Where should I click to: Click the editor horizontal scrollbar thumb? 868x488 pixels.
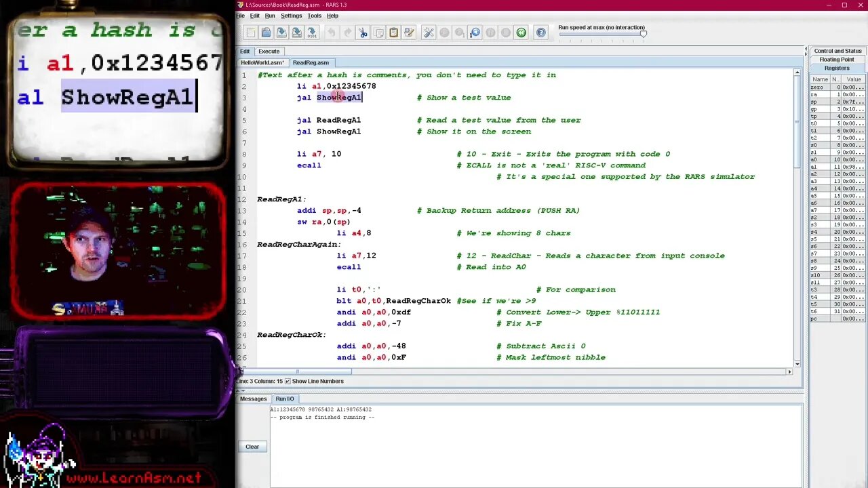[296, 371]
